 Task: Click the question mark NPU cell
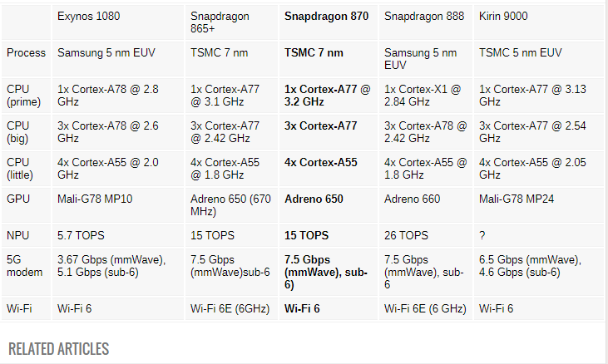(x=483, y=235)
